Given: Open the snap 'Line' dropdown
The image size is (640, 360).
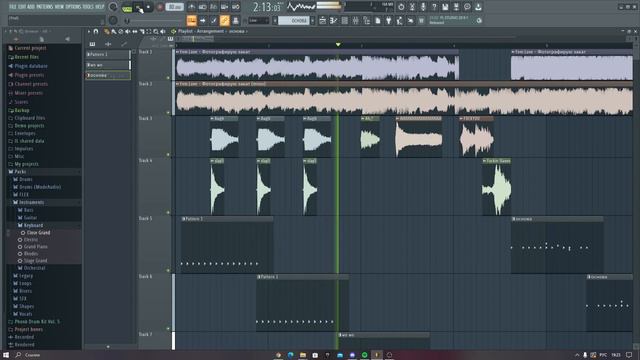Looking at the screenshot, I should click(x=259, y=20).
